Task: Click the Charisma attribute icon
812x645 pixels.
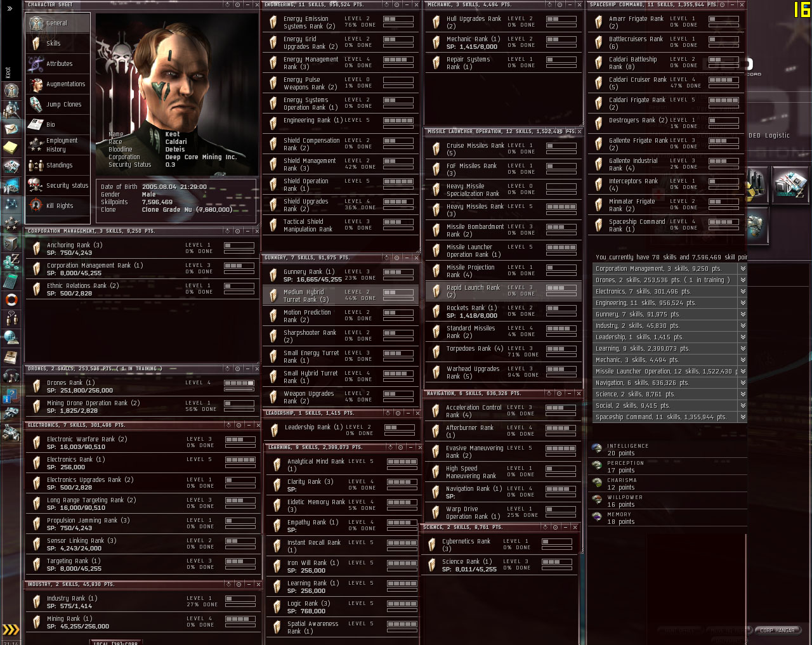Action: click(x=597, y=483)
